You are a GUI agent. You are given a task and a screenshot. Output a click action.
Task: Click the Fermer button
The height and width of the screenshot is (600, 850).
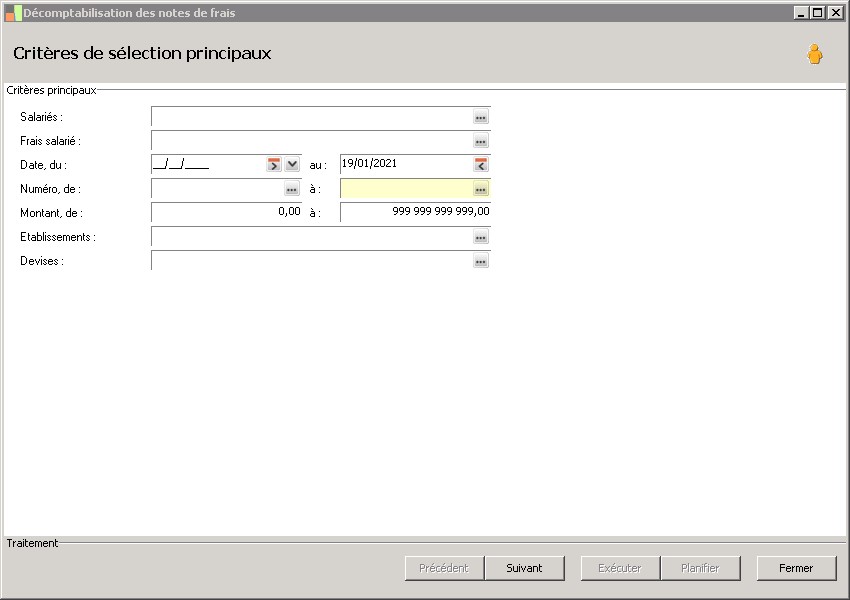[x=796, y=568]
